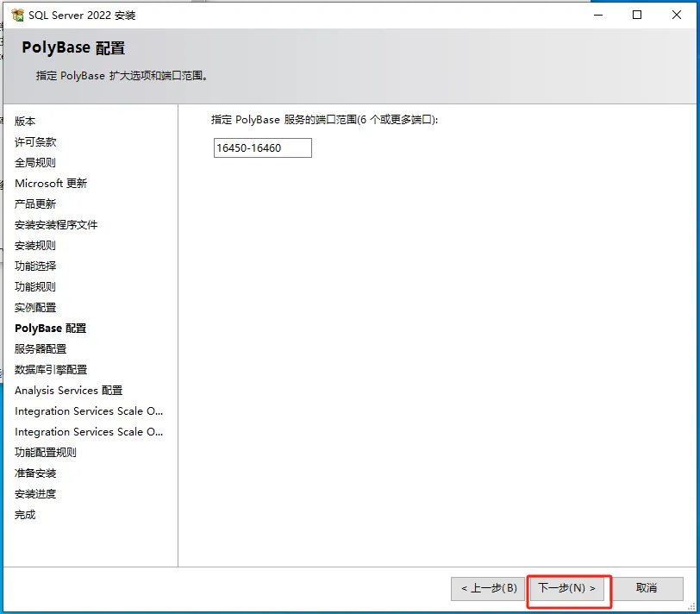Screen dimensions: 700x614
Task: Select the 功能选择 step
Action: [35, 266]
